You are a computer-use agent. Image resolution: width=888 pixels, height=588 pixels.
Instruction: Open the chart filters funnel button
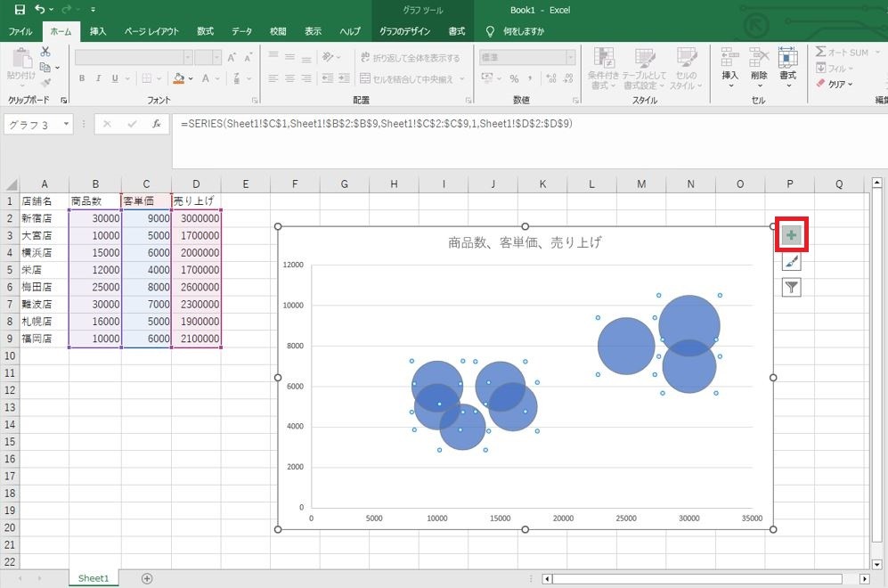791,288
